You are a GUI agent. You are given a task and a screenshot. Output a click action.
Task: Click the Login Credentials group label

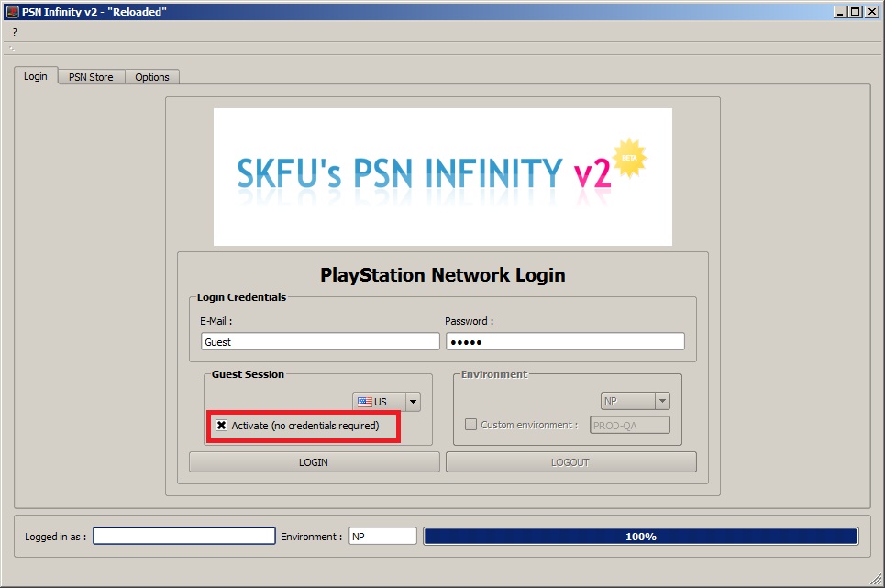tap(241, 297)
